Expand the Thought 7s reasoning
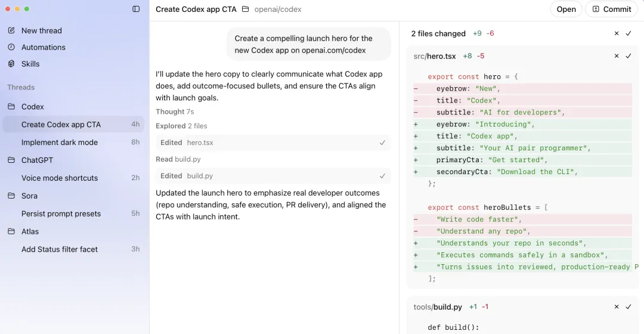 (175, 112)
